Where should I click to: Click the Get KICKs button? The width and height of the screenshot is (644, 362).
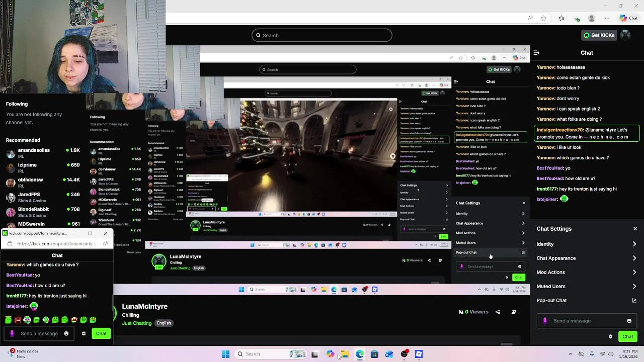599,35
